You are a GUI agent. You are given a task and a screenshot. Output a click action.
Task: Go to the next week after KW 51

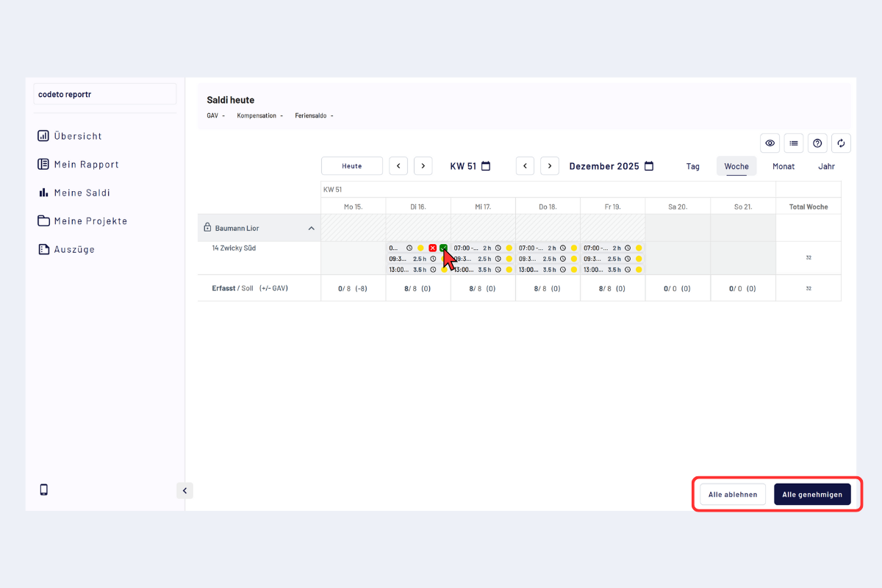pyautogui.click(x=423, y=166)
